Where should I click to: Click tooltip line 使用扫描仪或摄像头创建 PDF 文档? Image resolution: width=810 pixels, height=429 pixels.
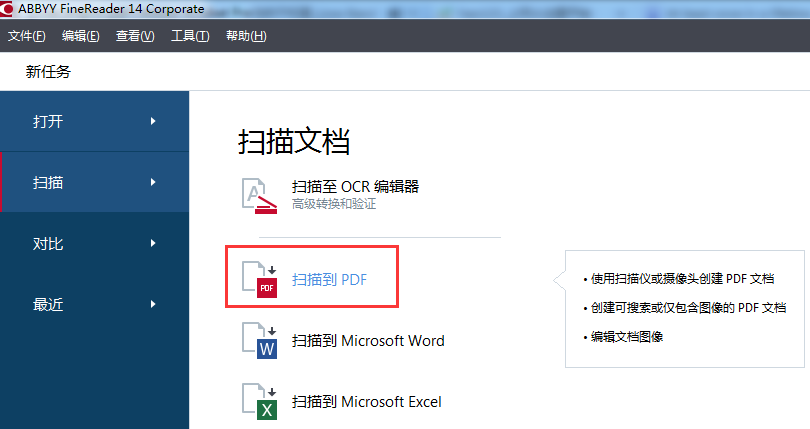682,279
